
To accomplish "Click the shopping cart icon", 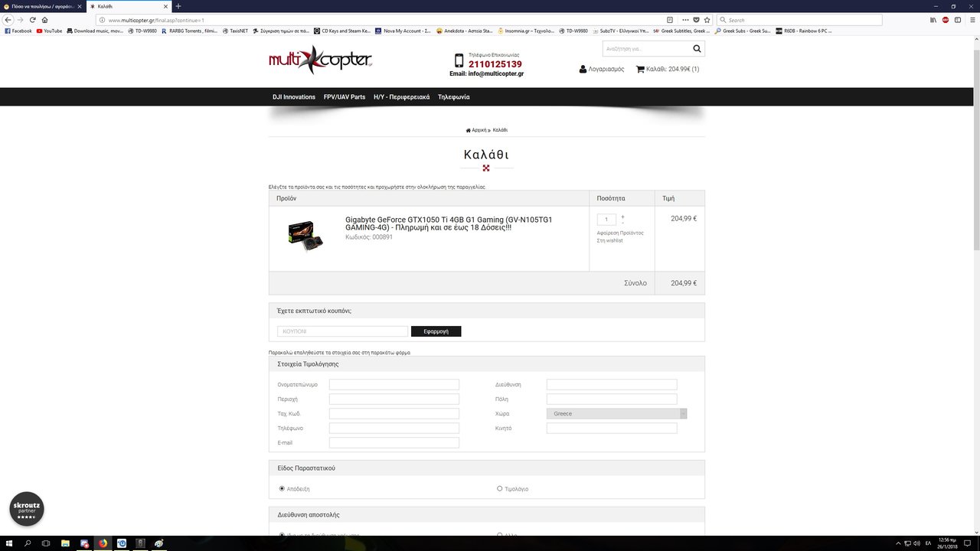I will point(640,69).
